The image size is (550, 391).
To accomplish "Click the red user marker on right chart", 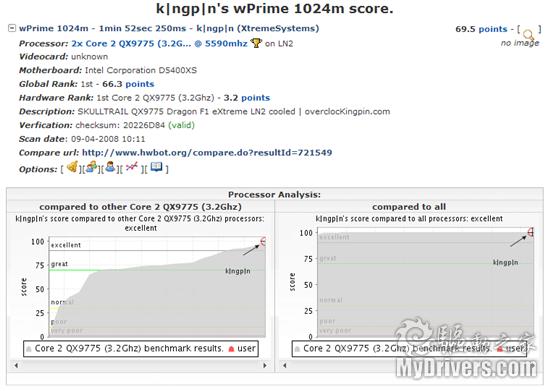I will point(531,232).
